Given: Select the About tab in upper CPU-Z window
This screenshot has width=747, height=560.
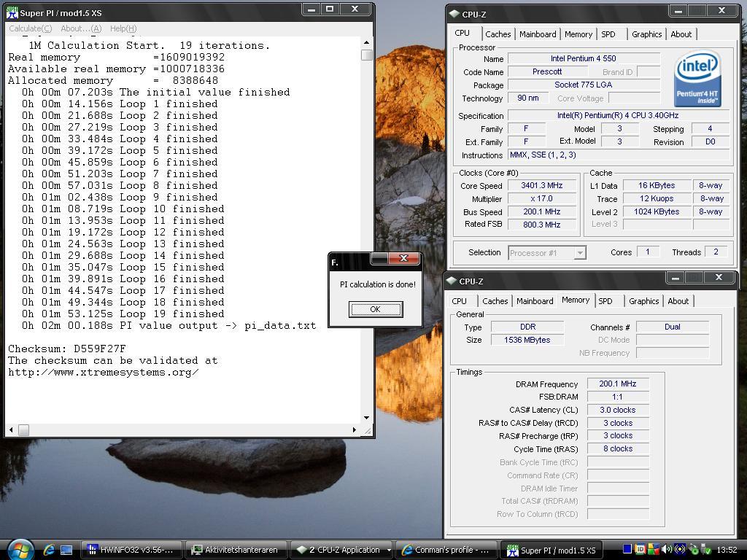Looking at the screenshot, I should [x=681, y=34].
